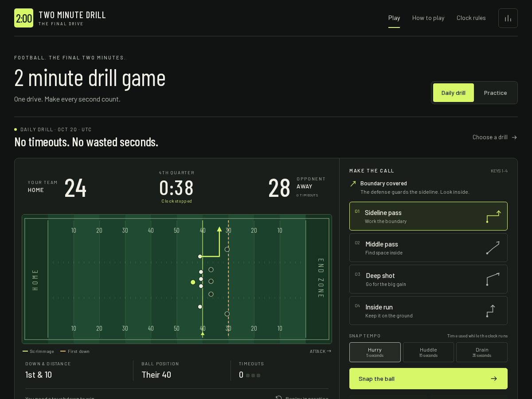Image resolution: width=532 pixels, height=399 pixels.
Task: Open Choose a drill link
Action: tap(495, 137)
